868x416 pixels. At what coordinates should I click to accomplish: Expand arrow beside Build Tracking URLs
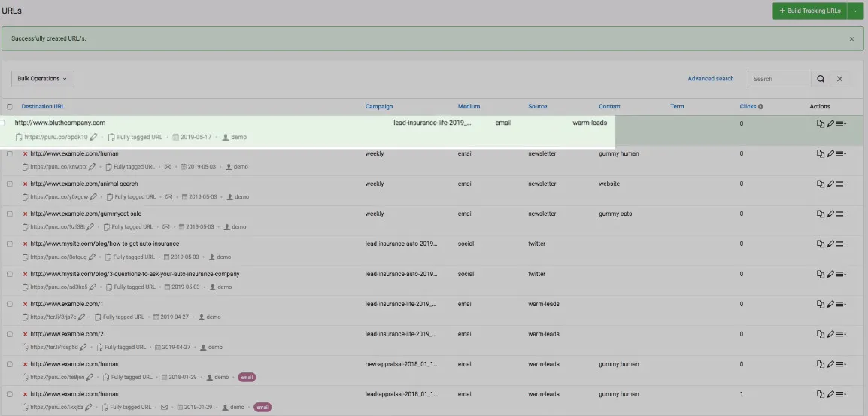(x=855, y=11)
